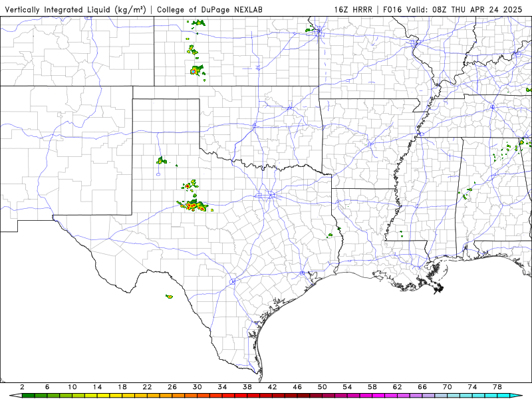The image size is (532, 399).
Task: Click the '42' value on the color scale
Action: [x=273, y=387]
